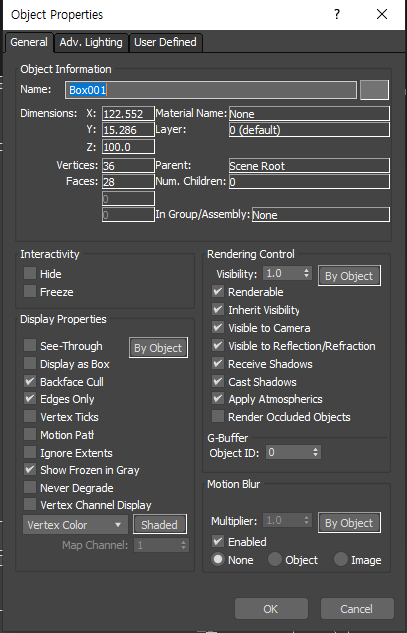Click the Motion Blur Multiplier spinner arrows
The width and height of the screenshot is (407, 633).
(307, 520)
